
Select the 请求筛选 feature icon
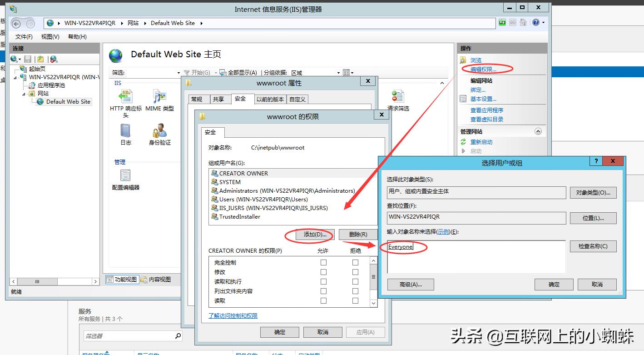pyautogui.click(x=397, y=97)
